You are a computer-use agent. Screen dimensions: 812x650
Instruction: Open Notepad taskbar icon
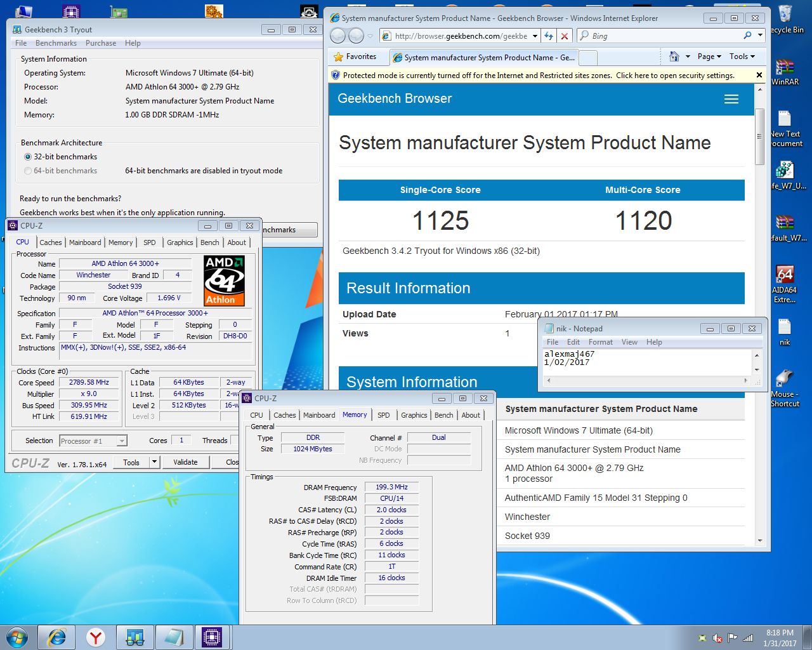(x=173, y=637)
